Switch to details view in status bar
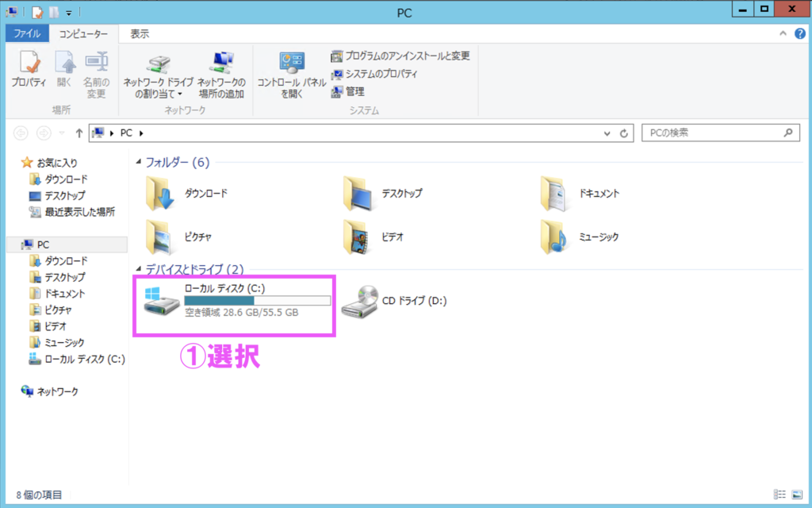This screenshot has height=508, width=812. pos(779,495)
